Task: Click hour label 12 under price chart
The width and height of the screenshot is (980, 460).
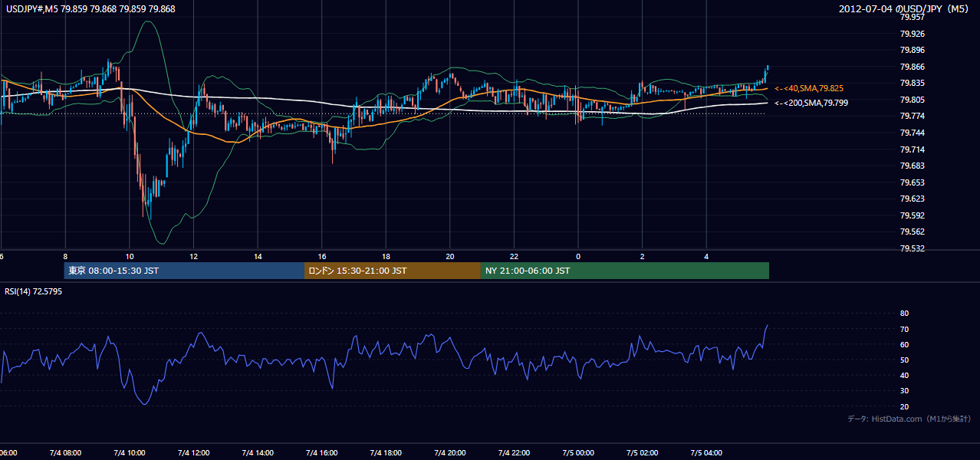Action: [x=194, y=257]
